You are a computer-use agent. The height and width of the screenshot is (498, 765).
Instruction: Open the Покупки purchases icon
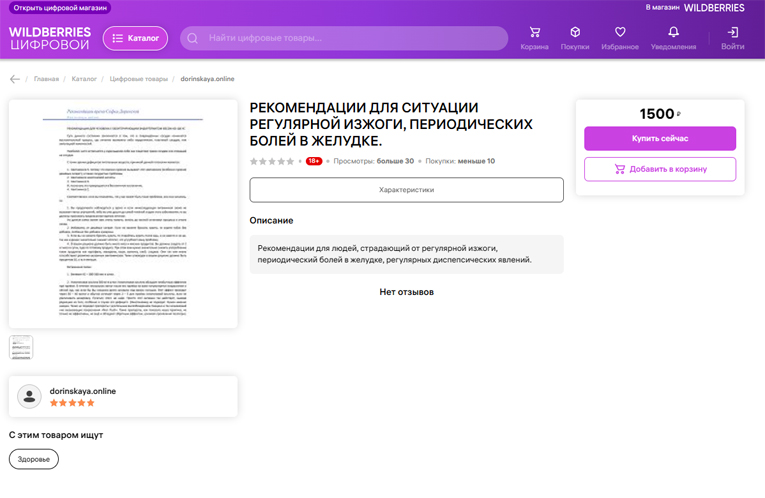(x=575, y=33)
